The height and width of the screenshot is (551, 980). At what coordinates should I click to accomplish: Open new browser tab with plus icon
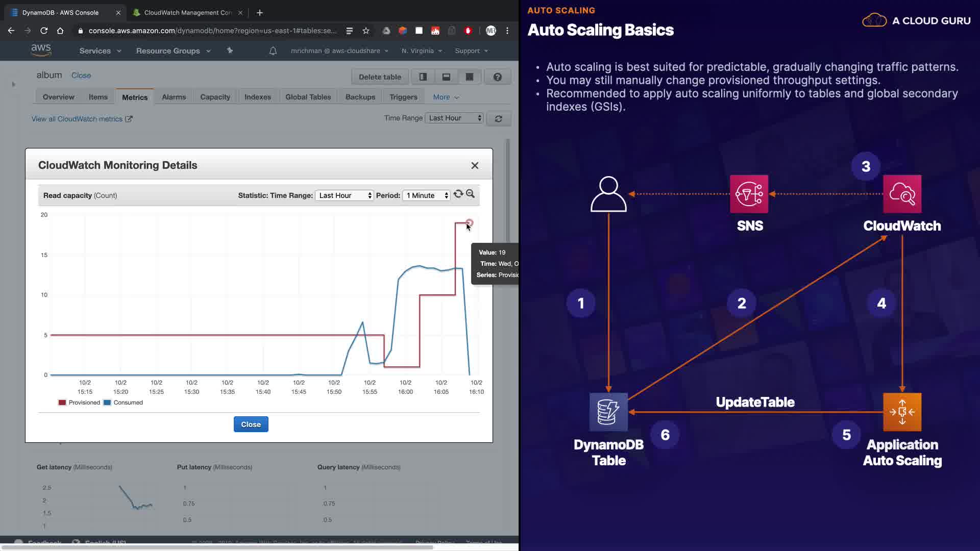point(260,13)
